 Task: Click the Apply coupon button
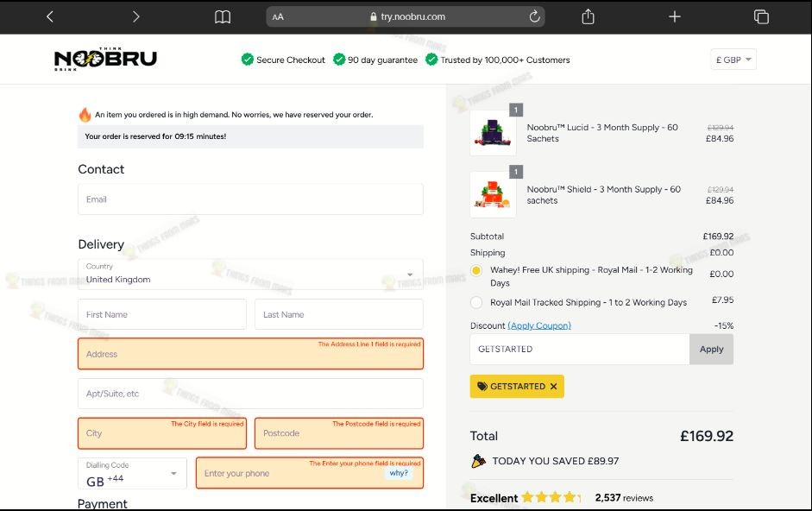tap(712, 349)
